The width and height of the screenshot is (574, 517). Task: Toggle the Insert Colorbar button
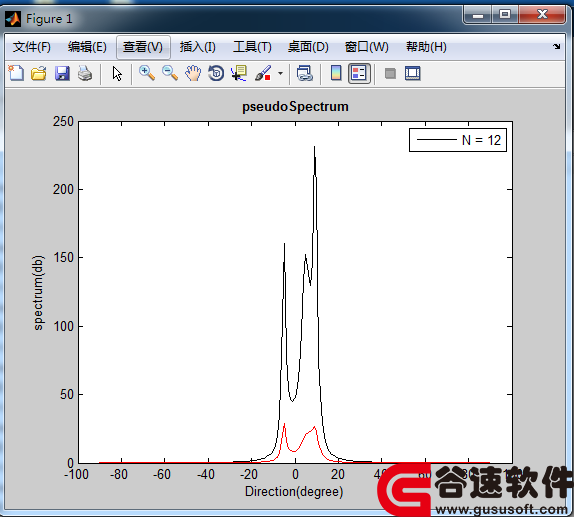(336, 73)
